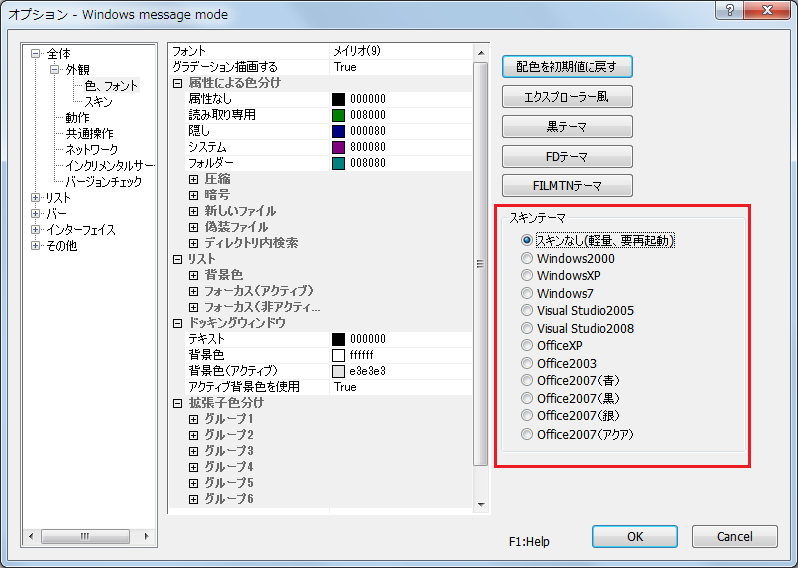Collapse the ドッキングウィンドウ property section
This screenshot has height=568, width=798.
178,323
